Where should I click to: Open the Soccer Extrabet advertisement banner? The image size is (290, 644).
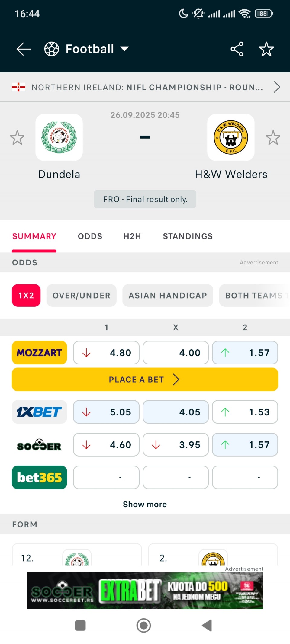145,591
